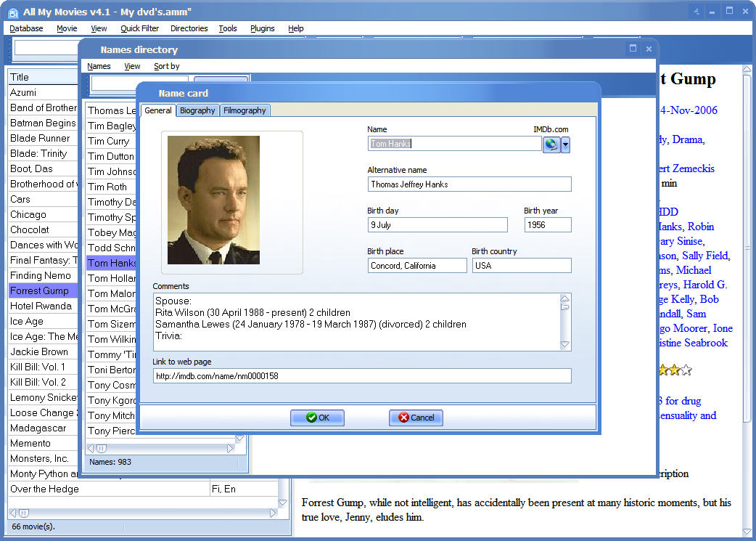Open the Harold G. cast link
This screenshot has width=756, height=541.
705,285
